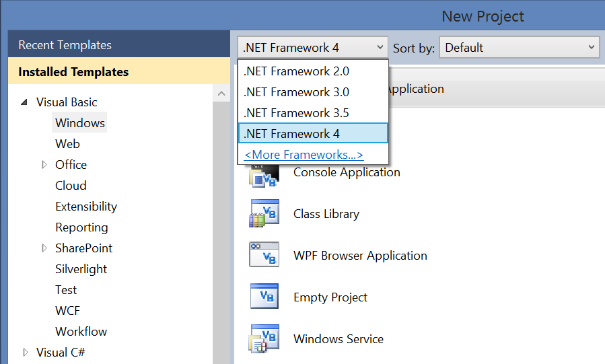Select the WPF Browser Application icon

264,254
